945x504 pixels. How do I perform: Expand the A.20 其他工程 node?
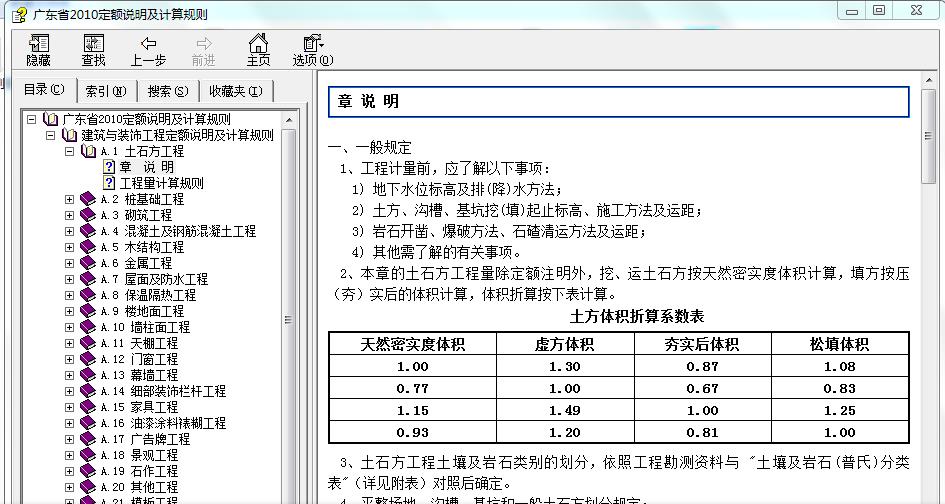pos(69,487)
